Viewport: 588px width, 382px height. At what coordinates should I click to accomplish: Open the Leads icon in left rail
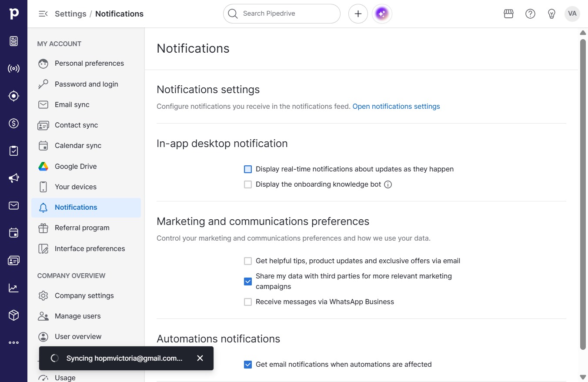tap(14, 41)
